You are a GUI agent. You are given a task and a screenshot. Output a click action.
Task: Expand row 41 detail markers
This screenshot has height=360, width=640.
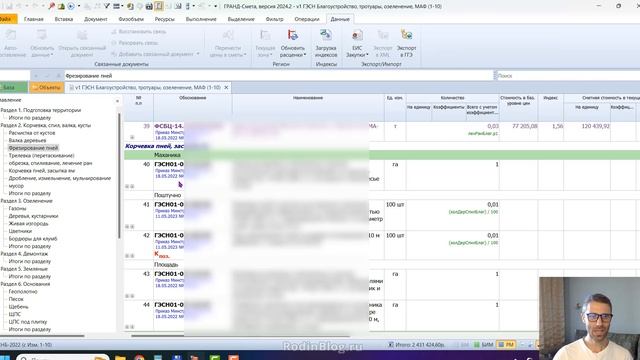click(130, 227)
